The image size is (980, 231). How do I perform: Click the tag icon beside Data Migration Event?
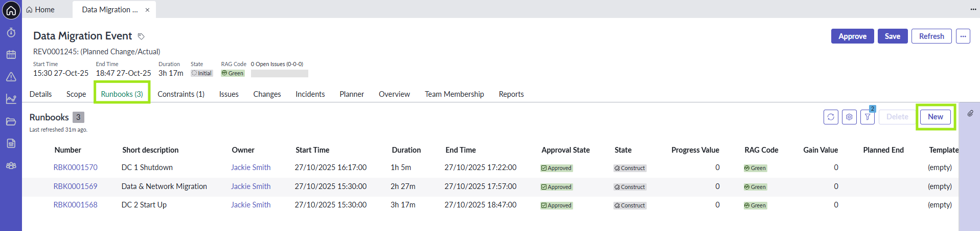click(x=142, y=36)
